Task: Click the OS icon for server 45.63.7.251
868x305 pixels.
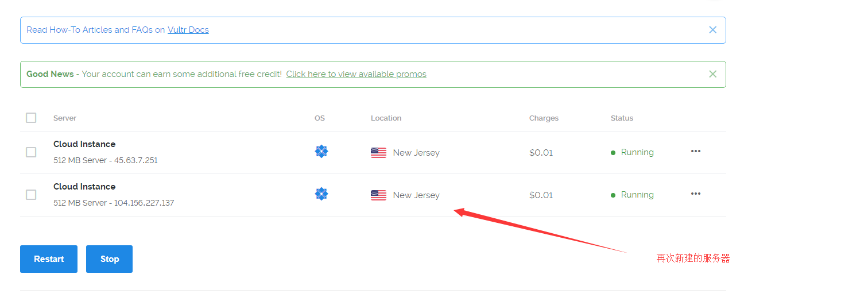Action: [321, 152]
